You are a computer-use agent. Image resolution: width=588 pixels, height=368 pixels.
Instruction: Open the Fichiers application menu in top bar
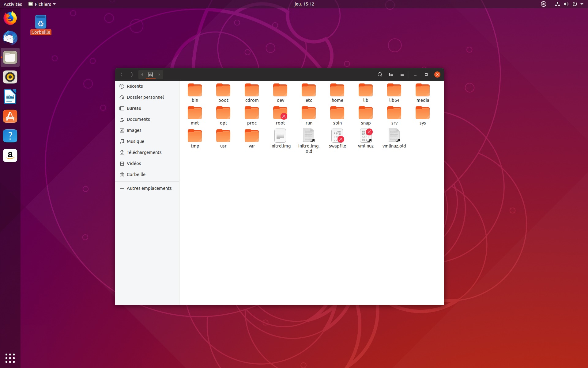point(42,4)
